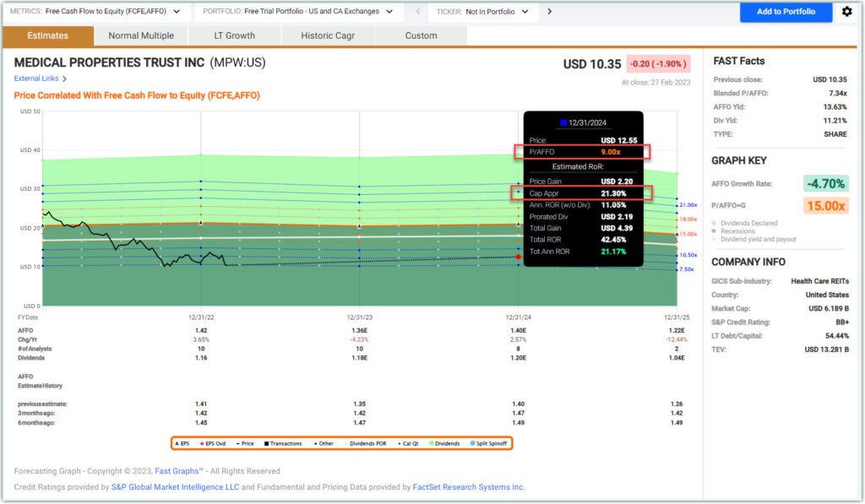Image resolution: width=865 pixels, height=504 pixels.
Task: Select the Estimates tab
Action: [48, 35]
